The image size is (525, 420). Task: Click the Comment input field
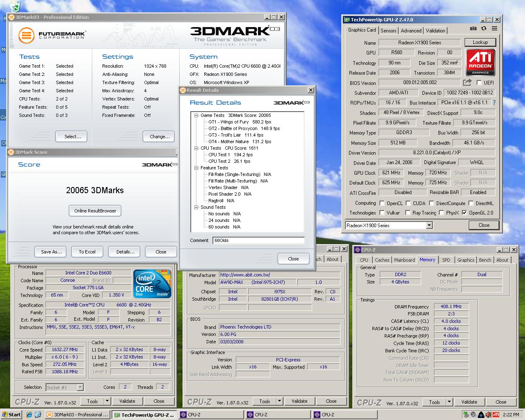[x=258, y=240]
